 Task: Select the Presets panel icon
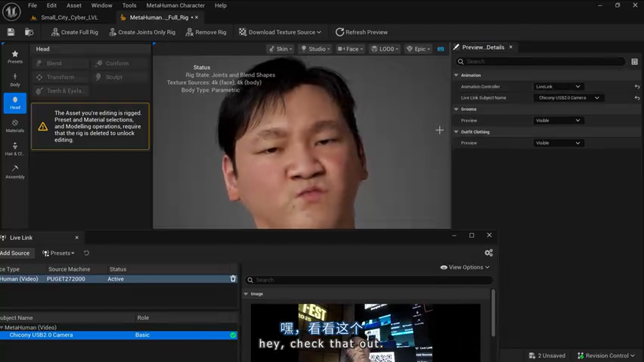(x=15, y=57)
